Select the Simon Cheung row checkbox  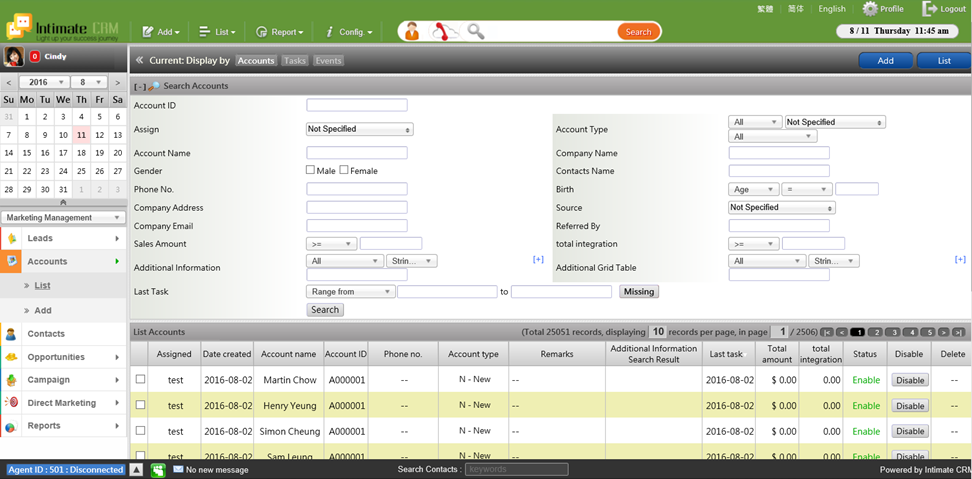point(140,429)
